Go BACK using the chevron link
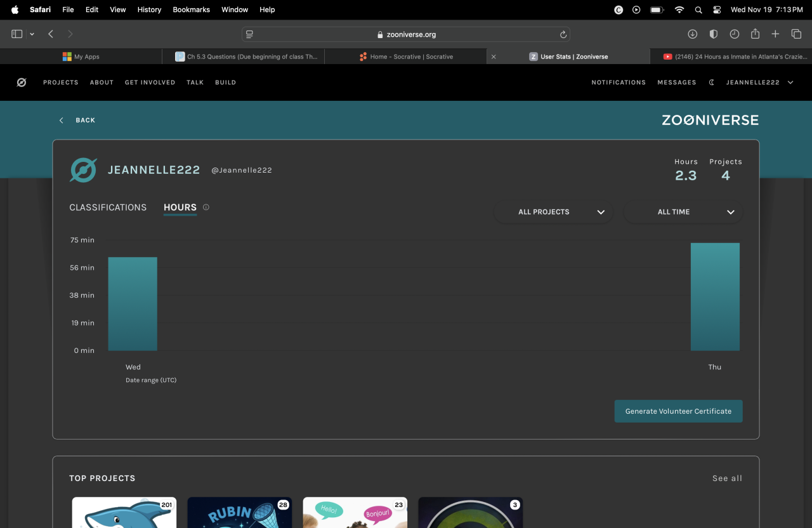Screen dimensions: 812x528 click(x=77, y=120)
